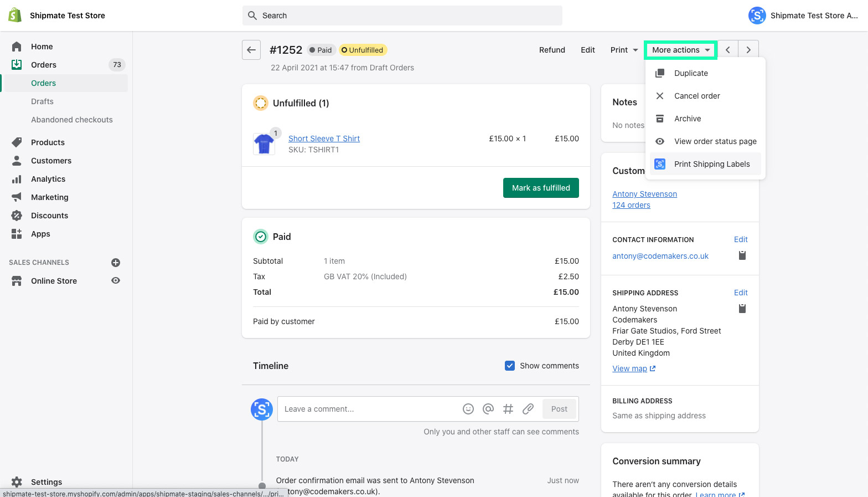Collapse the More actions dropdown

681,50
